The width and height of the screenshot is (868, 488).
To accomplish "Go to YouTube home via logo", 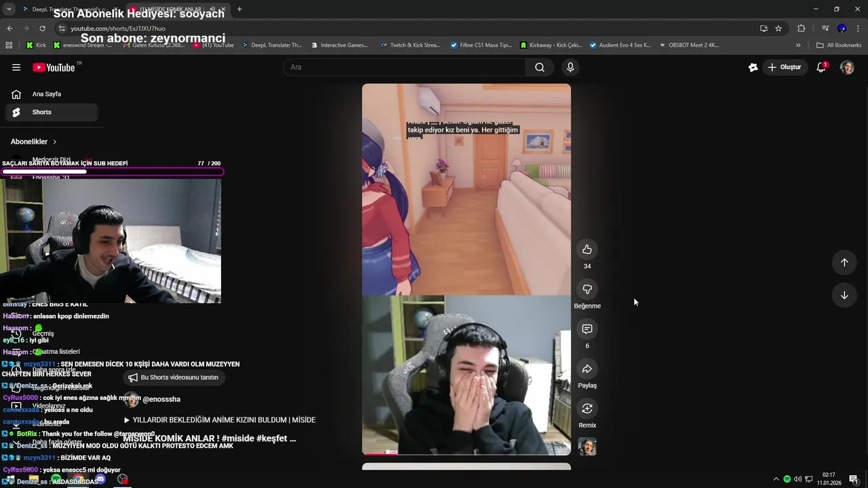I will tap(54, 67).
